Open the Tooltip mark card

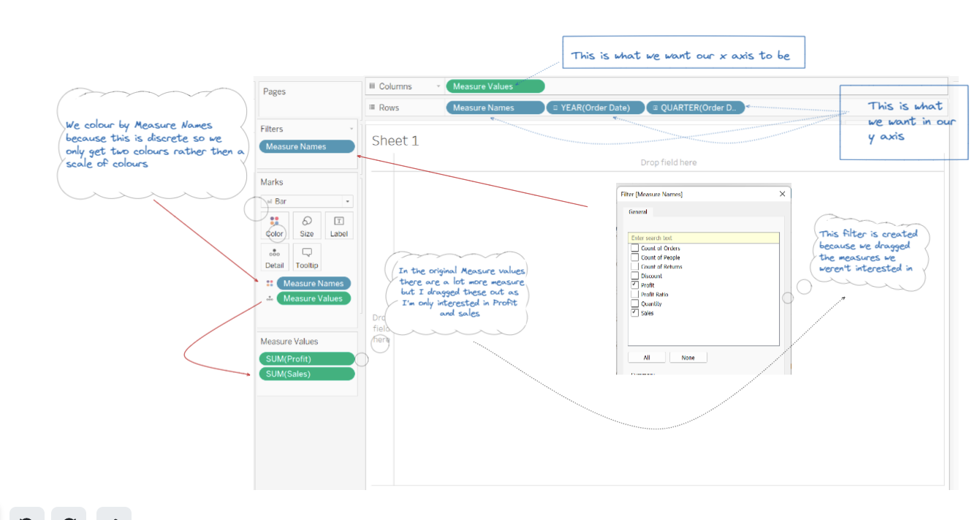click(307, 257)
